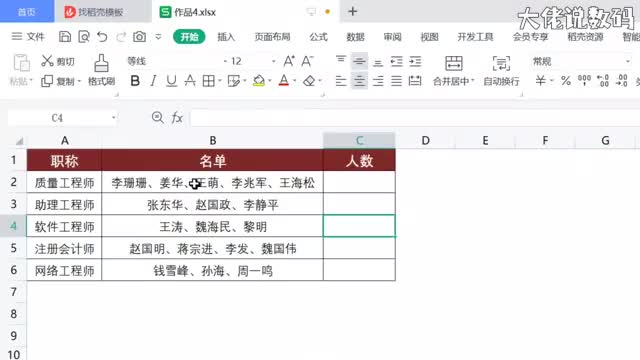Image resolution: width=640 pixels, height=360 pixels.
Task: Open Print Preview icon
Action: tap(84, 37)
